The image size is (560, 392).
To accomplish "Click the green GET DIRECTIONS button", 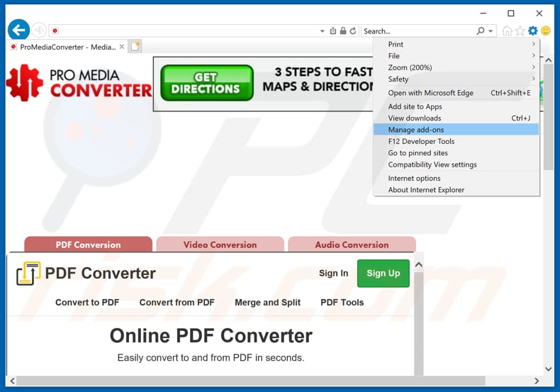I will tap(207, 83).
